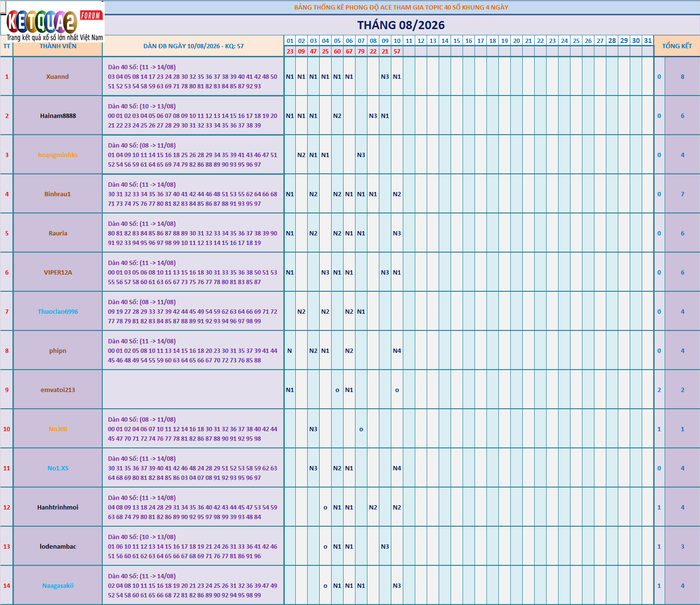This screenshot has width=700, height=605.
Task: Select member name 'Hainam8888'
Action: click(58, 116)
